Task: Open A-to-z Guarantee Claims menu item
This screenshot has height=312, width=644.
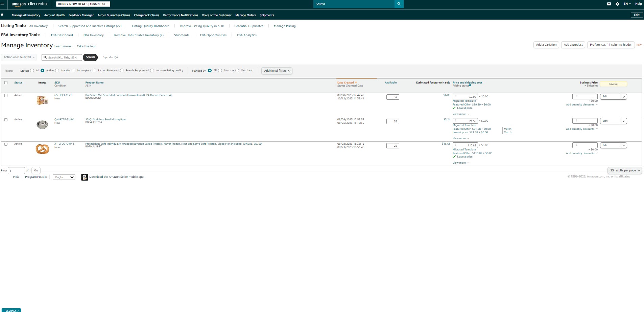Action: pyautogui.click(x=114, y=15)
